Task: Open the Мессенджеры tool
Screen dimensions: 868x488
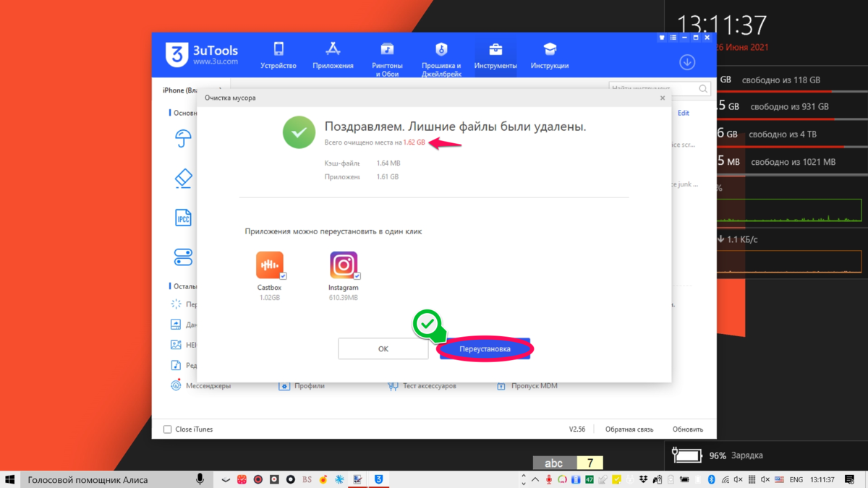Action: (200, 386)
